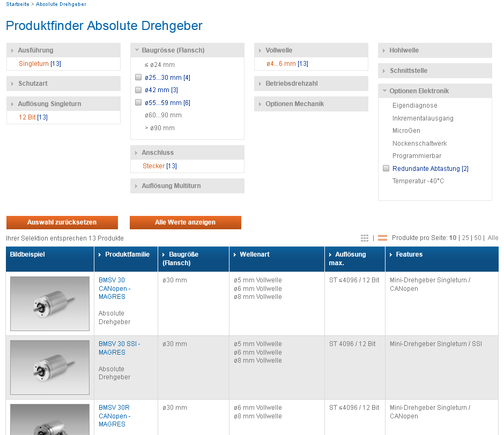Sort by Auflösung max. column
Image resolution: width=504 pixels, height=435 pixels.
pyautogui.click(x=347, y=259)
